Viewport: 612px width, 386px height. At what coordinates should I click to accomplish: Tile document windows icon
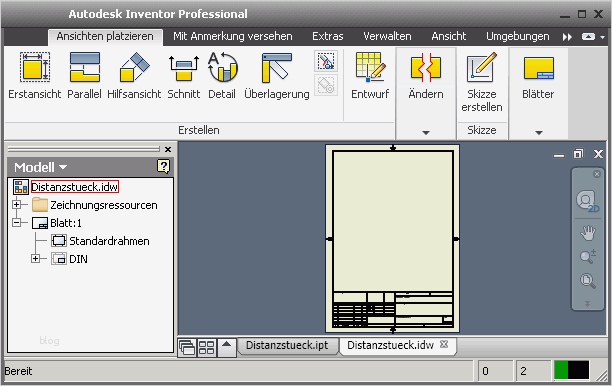pyautogui.click(x=206, y=347)
